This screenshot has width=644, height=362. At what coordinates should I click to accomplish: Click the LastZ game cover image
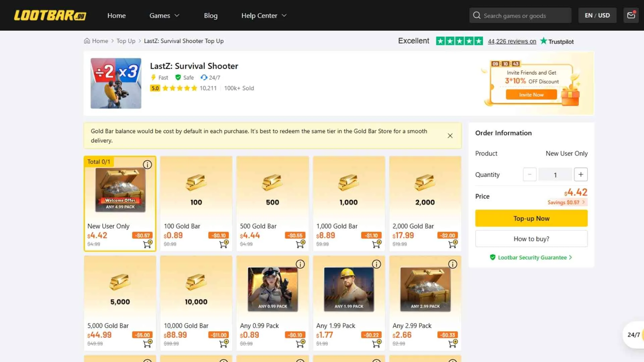[116, 83]
